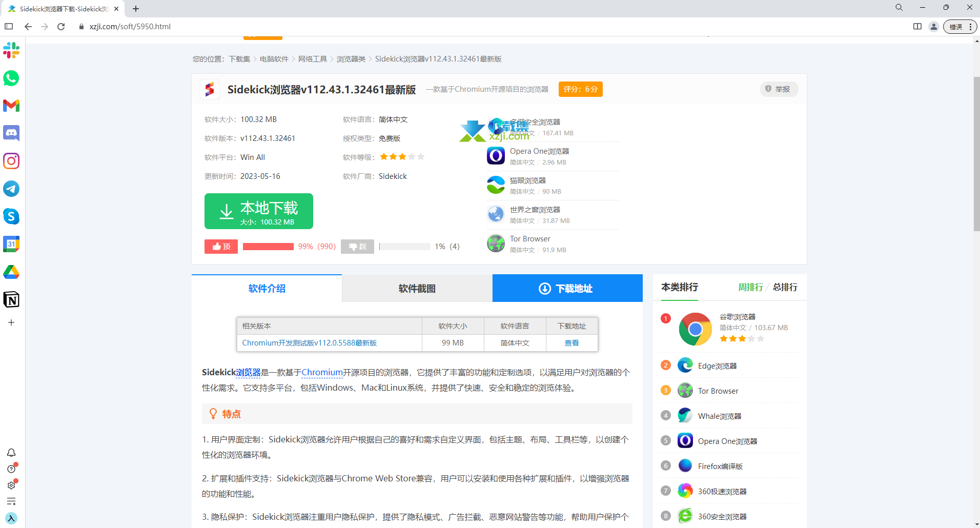Switch to 下载地址 tab
The image size is (980, 528).
[567, 289]
